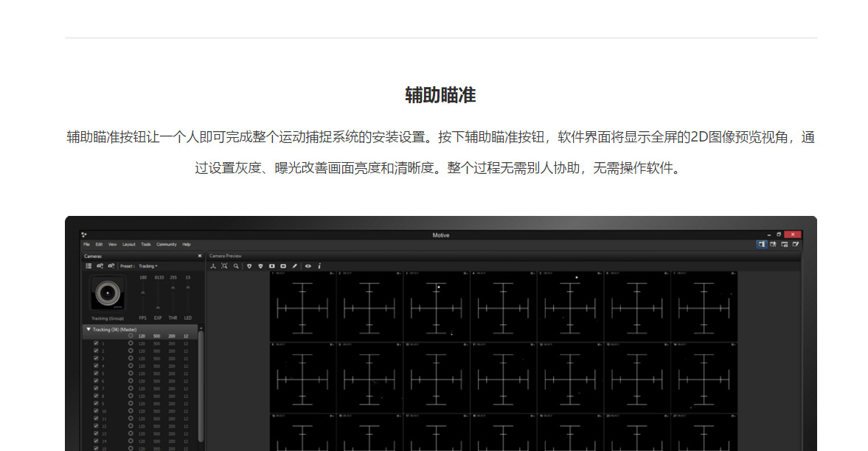
Task: Click the zoom-to-fit magnifier icon
Action: coord(225,266)
